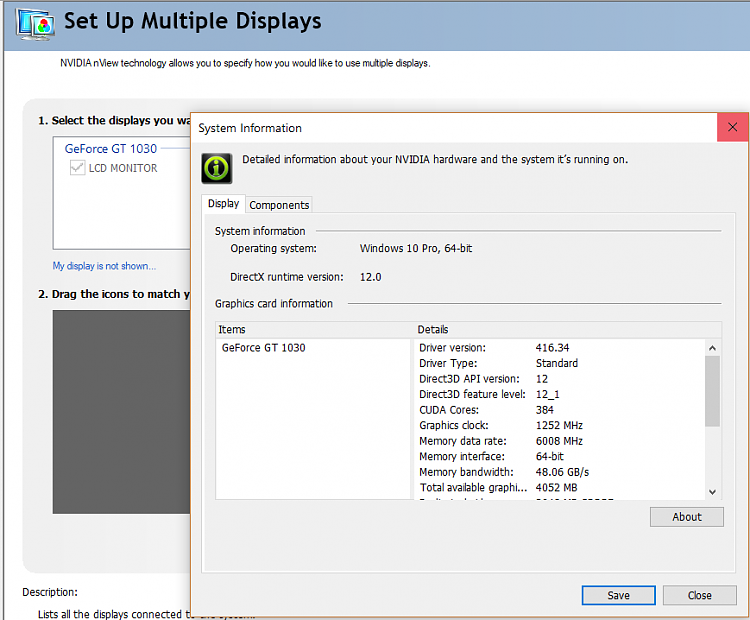Viewport: 750px width, 620px height.
Task: Click the Direct3D feature level value 12_1
Action: point(548,394)
